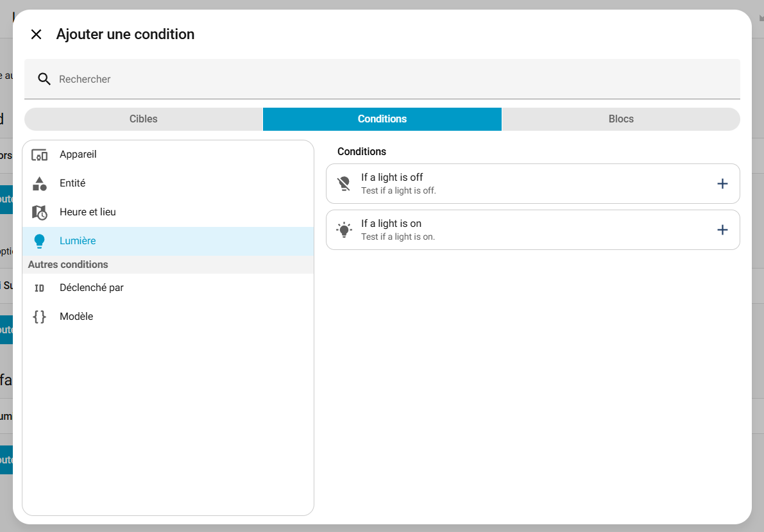Screen dimensions: 764x532
Task: Click the ID icon beside Déclenché par
Action: 40,288
